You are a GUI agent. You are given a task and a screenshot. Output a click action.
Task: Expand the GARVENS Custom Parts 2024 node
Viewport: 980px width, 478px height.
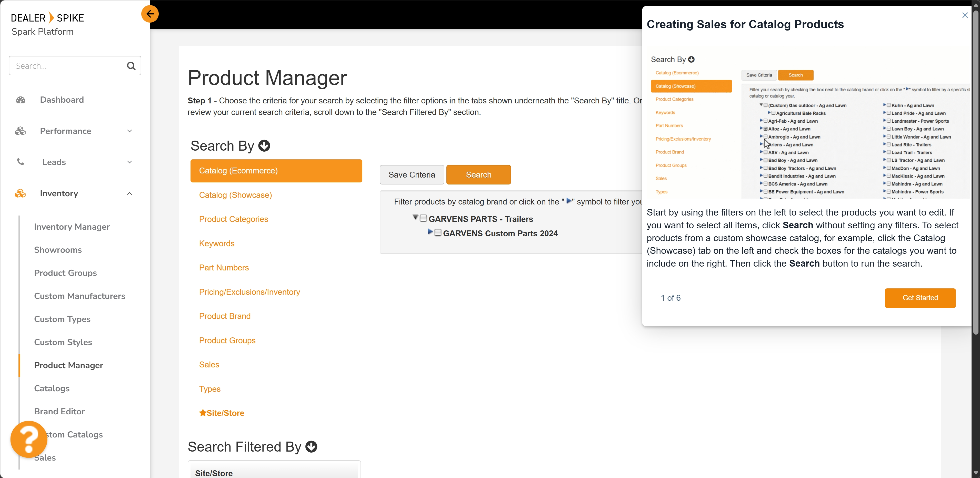point(430,232)
